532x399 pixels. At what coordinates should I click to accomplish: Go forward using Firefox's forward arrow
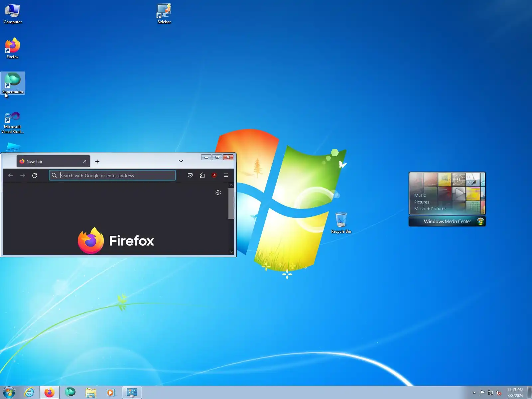pos(23,176)
